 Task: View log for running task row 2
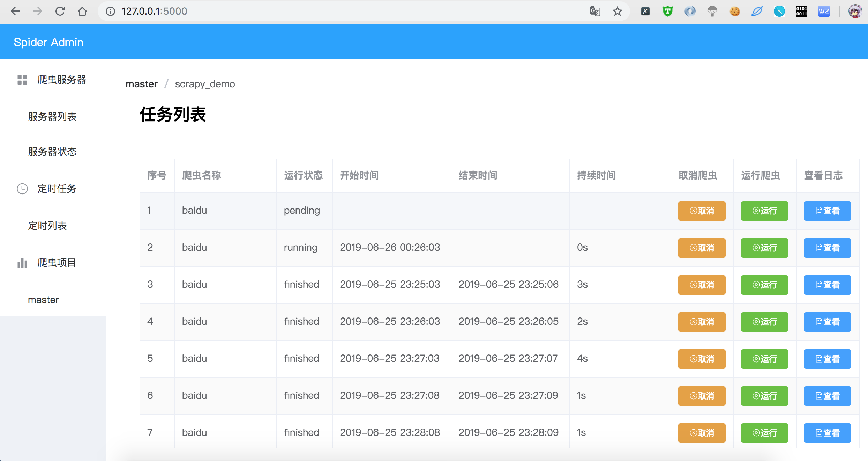827,248
